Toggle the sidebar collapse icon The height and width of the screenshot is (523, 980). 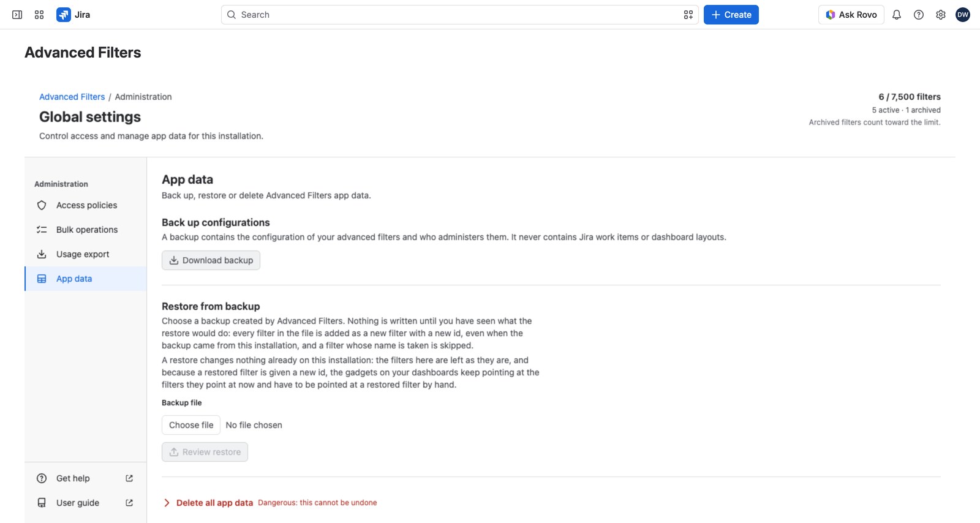click(17, 15)
